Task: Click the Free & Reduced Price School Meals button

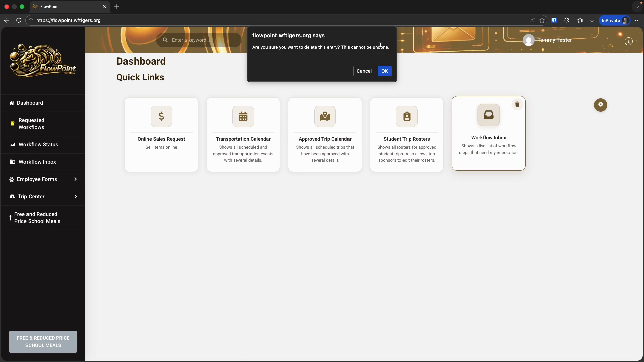Action: click(43, 342)
